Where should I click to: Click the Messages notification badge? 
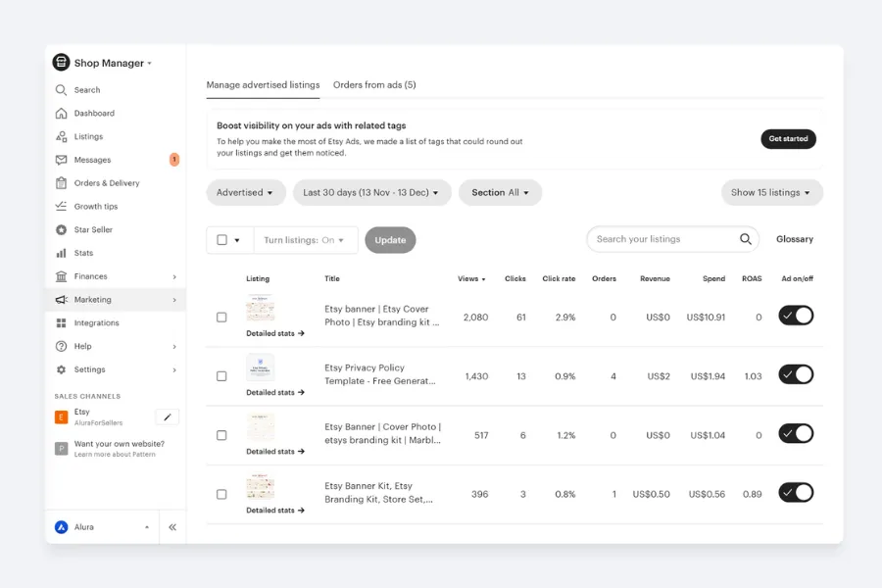tap(174, 160)
